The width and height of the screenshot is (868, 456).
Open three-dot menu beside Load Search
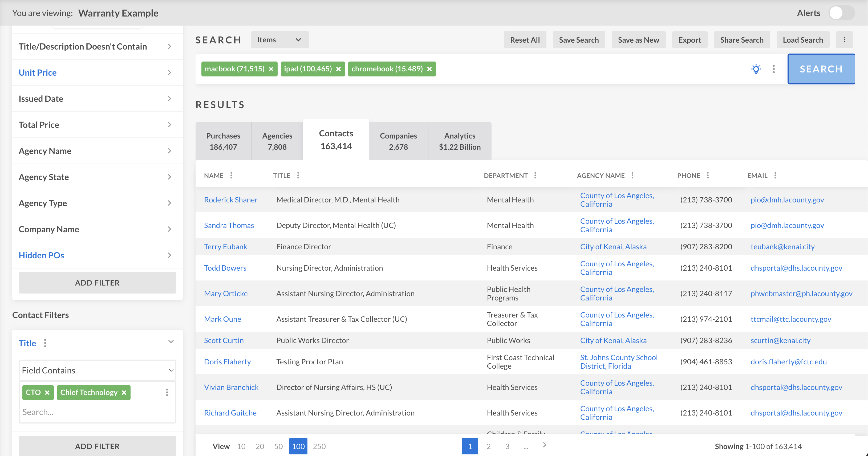844,40
